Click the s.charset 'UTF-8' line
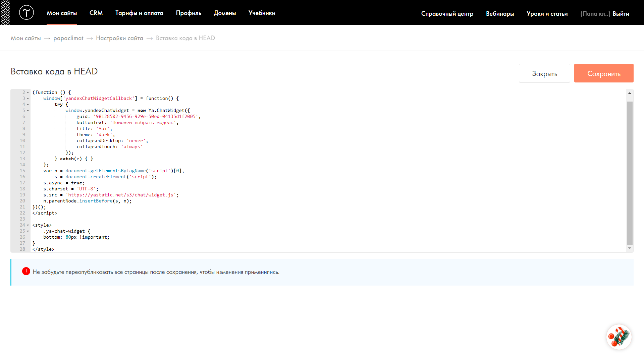The width and height of the screenshot is (644, 362). tap(71, 189)
